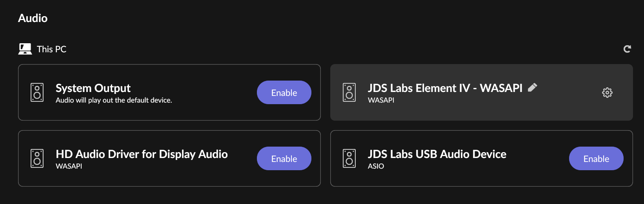Image resolution: width=644 pixels, height=204 pixels.
Task: Enable HD Audio Driver for Display Audio
Action: (284, 158)
